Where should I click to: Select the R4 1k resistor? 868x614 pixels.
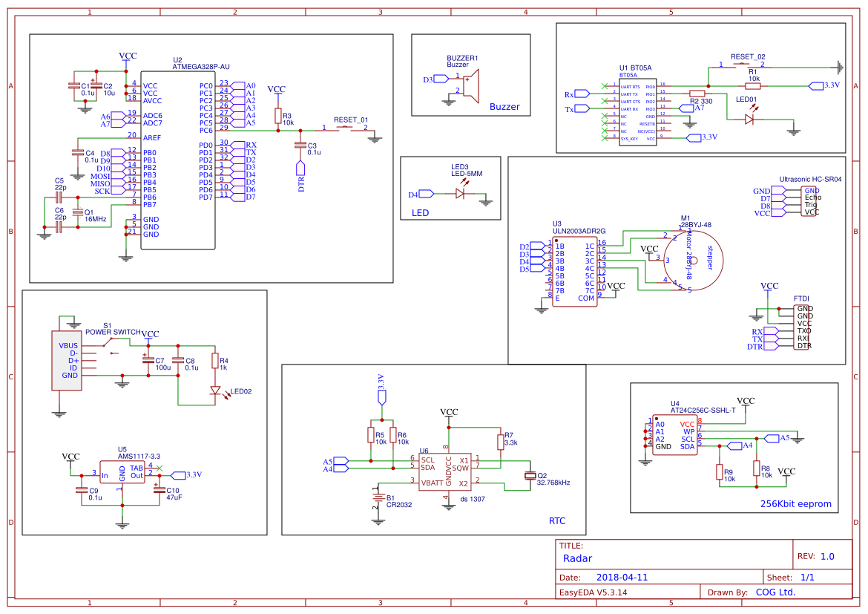[215, 362]
